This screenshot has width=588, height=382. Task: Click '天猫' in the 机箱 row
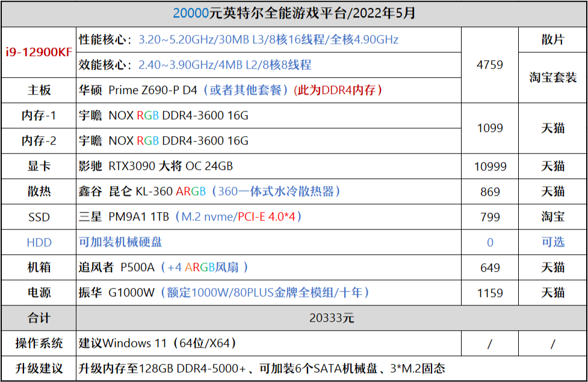[552, 268]
